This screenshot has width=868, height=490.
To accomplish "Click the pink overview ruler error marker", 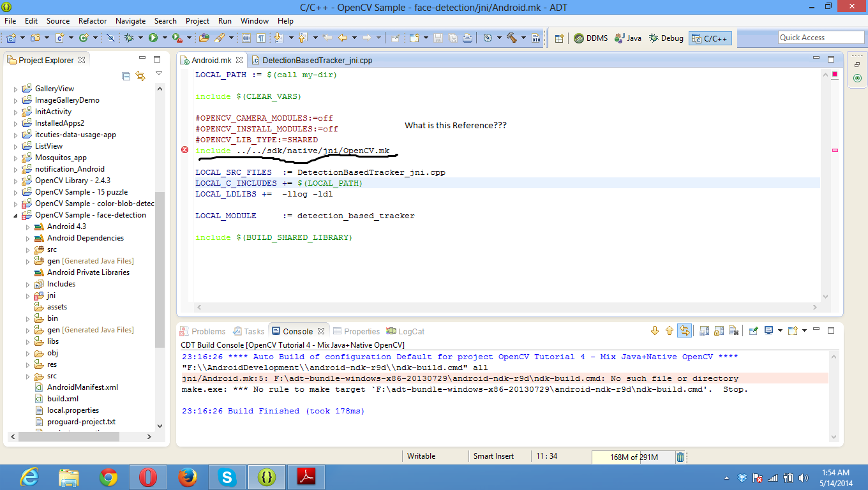I will [x=835, y=151].
